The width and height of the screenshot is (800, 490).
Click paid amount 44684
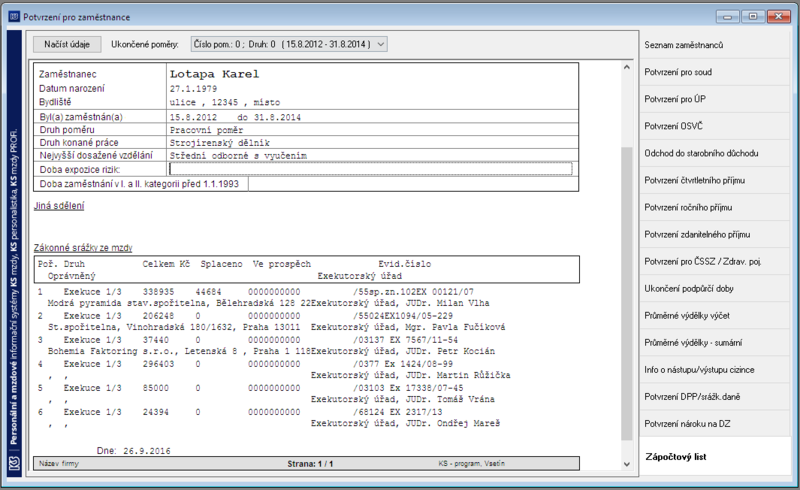point(208,292)
